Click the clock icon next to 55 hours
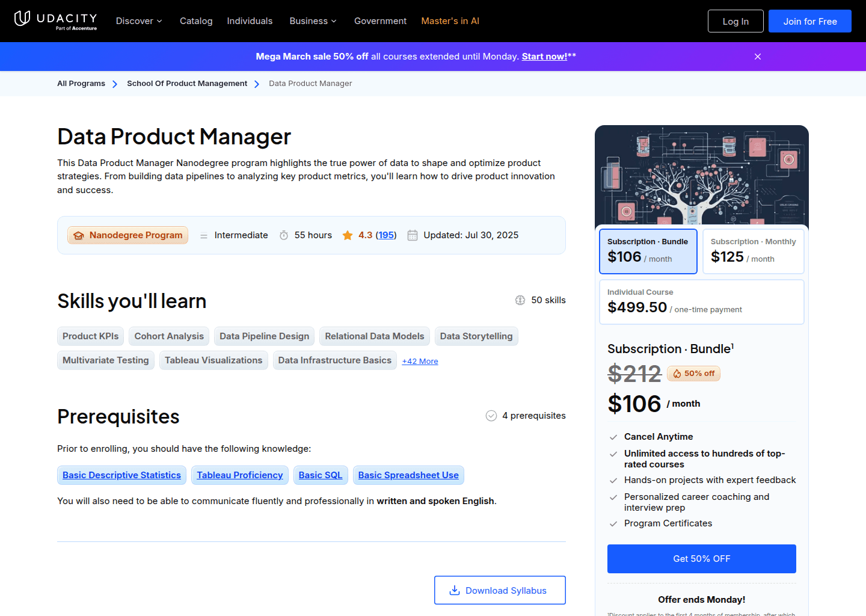 (x=283, y=235)
